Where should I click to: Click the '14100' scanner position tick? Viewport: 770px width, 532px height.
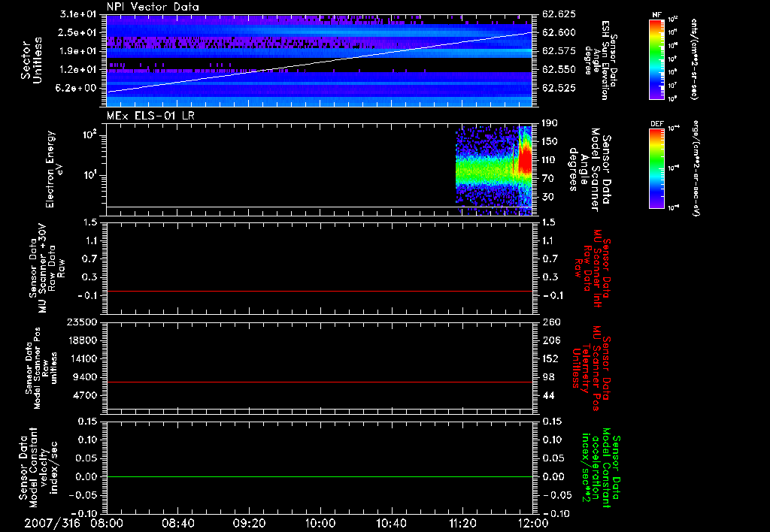point(82,358)
